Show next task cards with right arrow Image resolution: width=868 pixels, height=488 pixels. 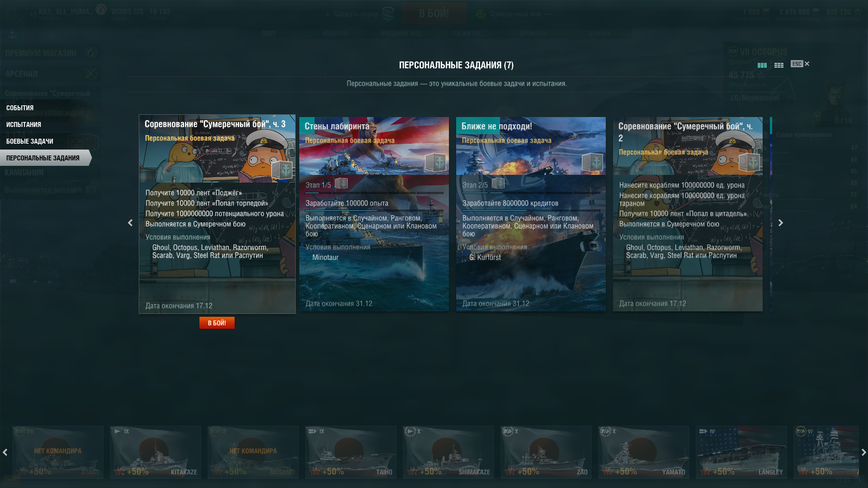pyautogui.click(x=781, y=223)
